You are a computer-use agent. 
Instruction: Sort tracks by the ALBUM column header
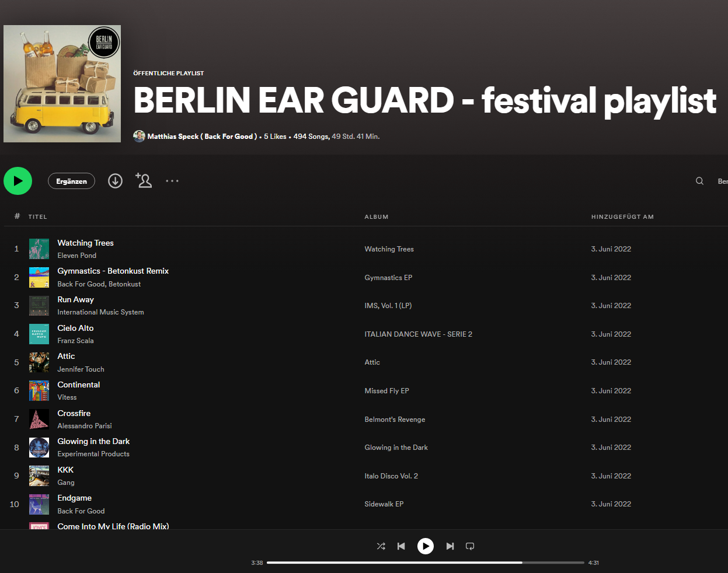377,216
